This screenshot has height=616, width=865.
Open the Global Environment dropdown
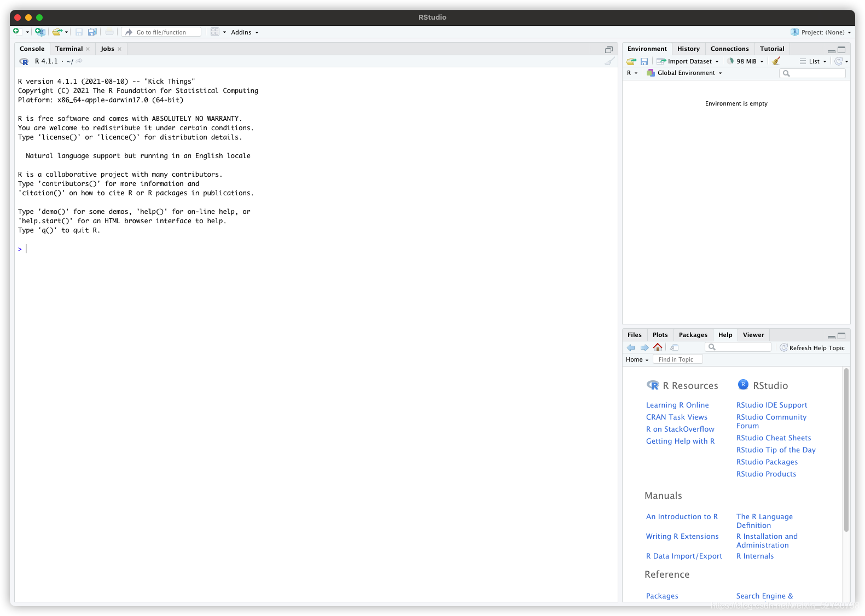684,73
